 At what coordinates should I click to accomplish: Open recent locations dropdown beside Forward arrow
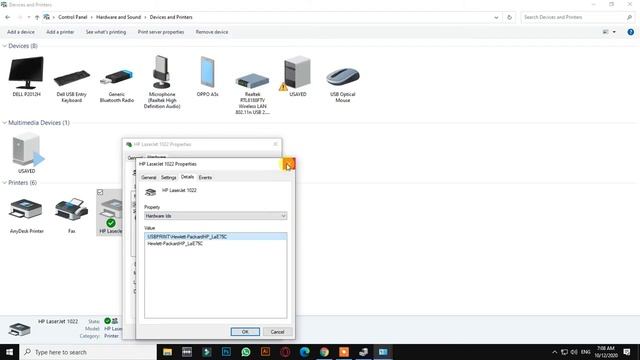click(29, 18)
